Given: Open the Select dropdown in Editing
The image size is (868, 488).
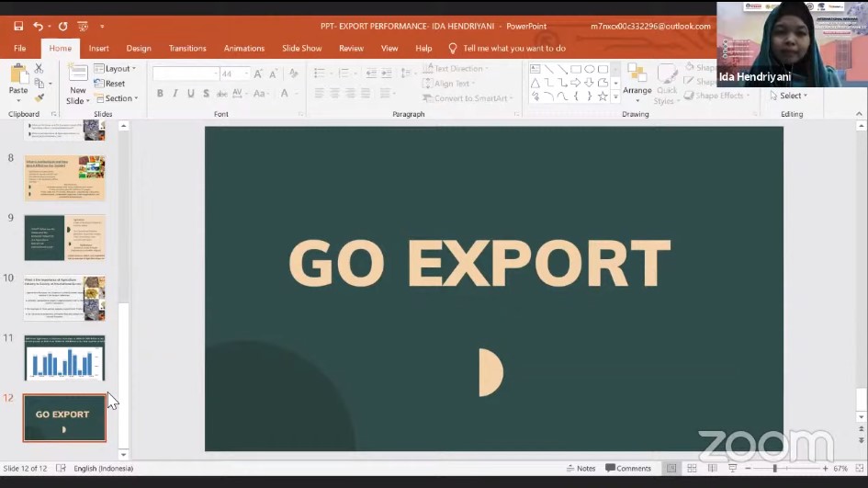Looking at the screenshot, I should 788,96.
